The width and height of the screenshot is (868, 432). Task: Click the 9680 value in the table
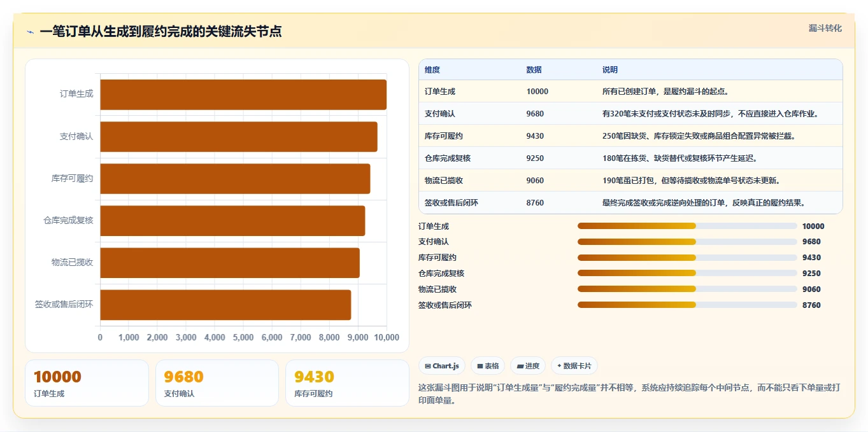tap(536, 113)
